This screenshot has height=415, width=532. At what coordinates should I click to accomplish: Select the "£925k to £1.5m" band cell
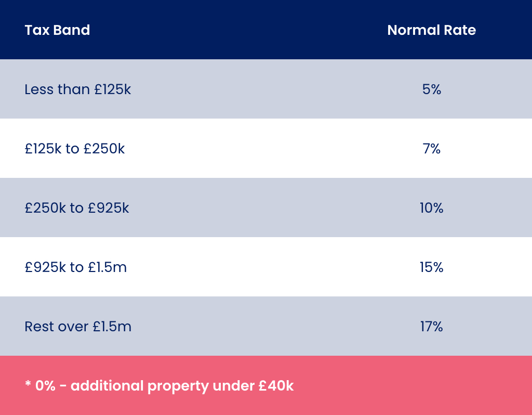[x=75, y=267]
